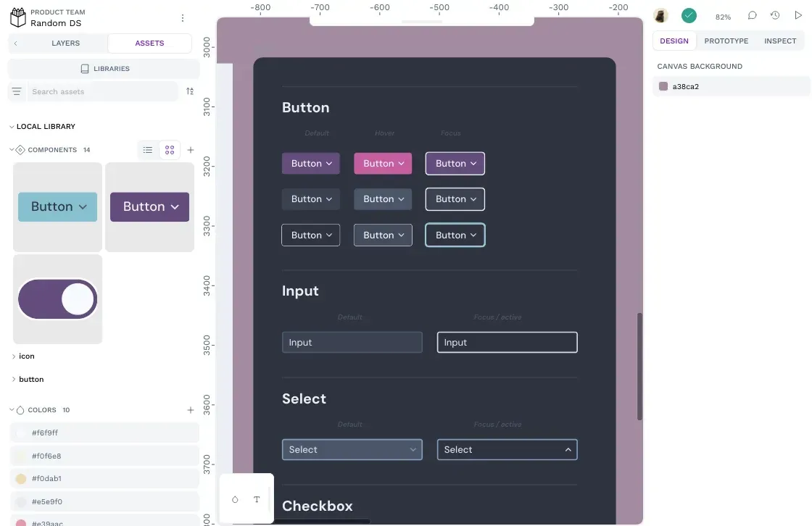Switch components to list view
The image size is (812, 526).
pyautogui.click(x=148, y=150)
